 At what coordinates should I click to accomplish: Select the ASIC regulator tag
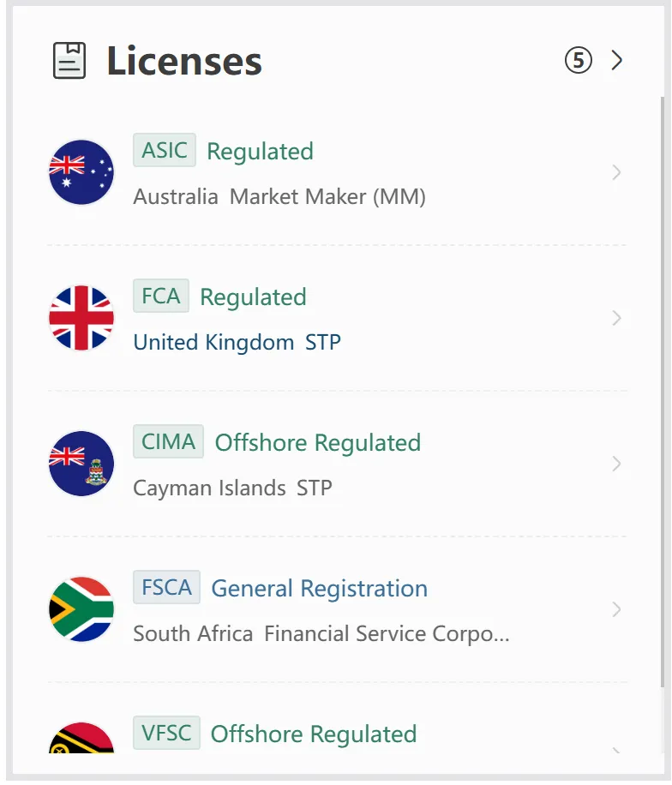point(165,150)
